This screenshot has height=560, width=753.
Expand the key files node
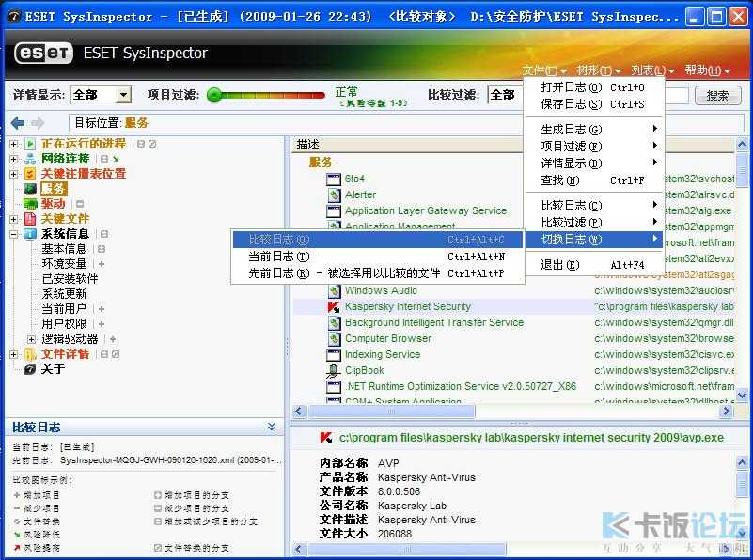point(13,219)
